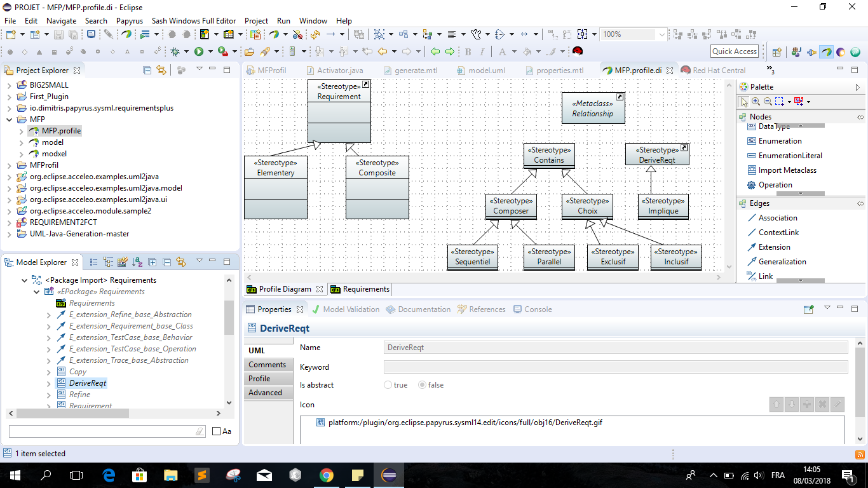868x488 pixels.
Task: Click Collapse All icon in Project Explorer
Action: [x=147, y=70]
